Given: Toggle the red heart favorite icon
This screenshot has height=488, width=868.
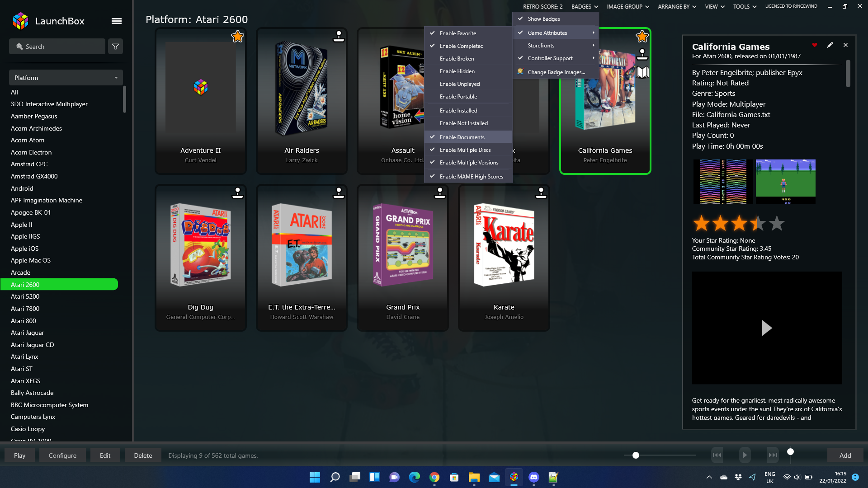Looking at the screenshot, I should (x=815, y=45).
